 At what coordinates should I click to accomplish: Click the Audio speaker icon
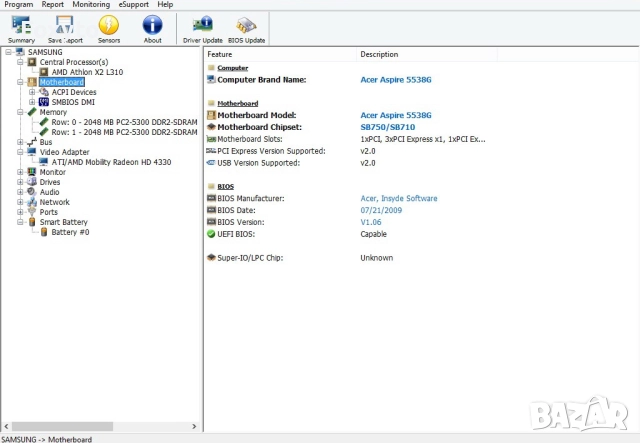(32, 192)
